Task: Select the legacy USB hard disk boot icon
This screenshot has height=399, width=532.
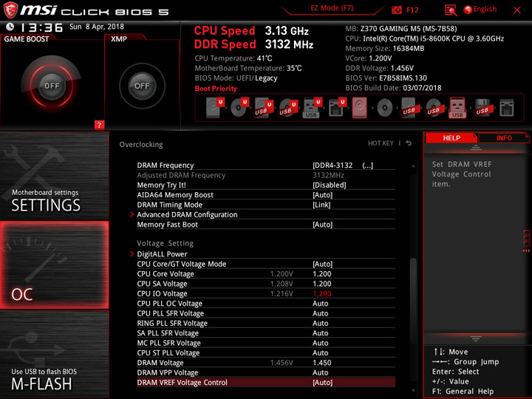Action: point(409,108)
